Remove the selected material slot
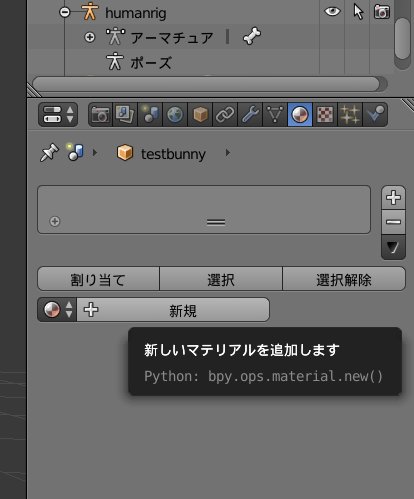The height and width of the screenshot is (499, 414). tap(393, 222)
